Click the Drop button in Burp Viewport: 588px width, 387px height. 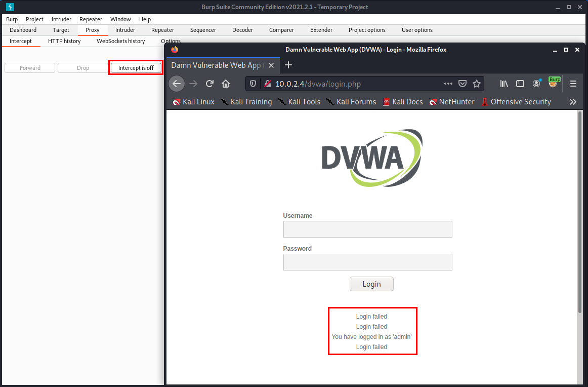coord(83,68)
